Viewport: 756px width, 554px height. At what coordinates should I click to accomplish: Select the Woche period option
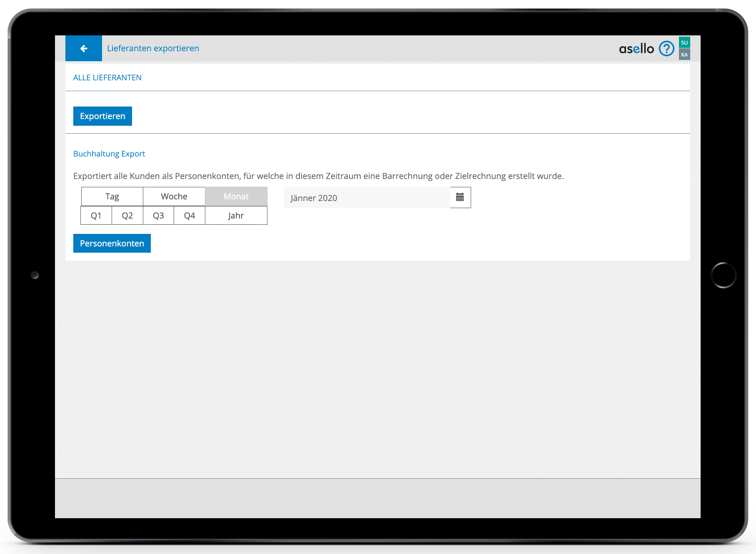174,196
